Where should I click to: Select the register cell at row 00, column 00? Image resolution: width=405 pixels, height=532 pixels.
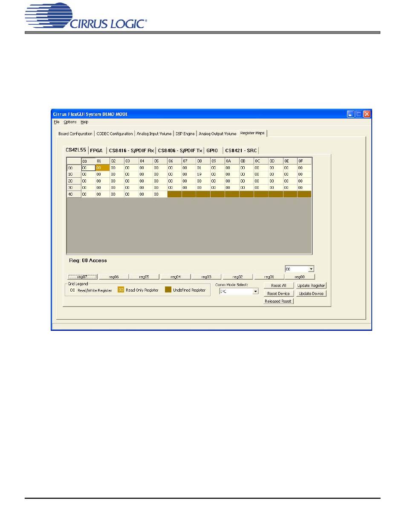88,168
